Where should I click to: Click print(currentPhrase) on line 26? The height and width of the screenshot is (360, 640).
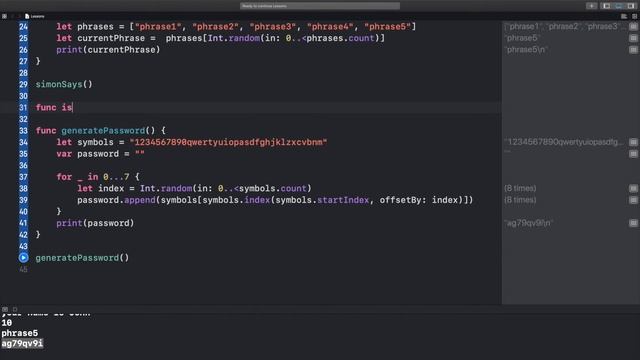tap(108, 50)
